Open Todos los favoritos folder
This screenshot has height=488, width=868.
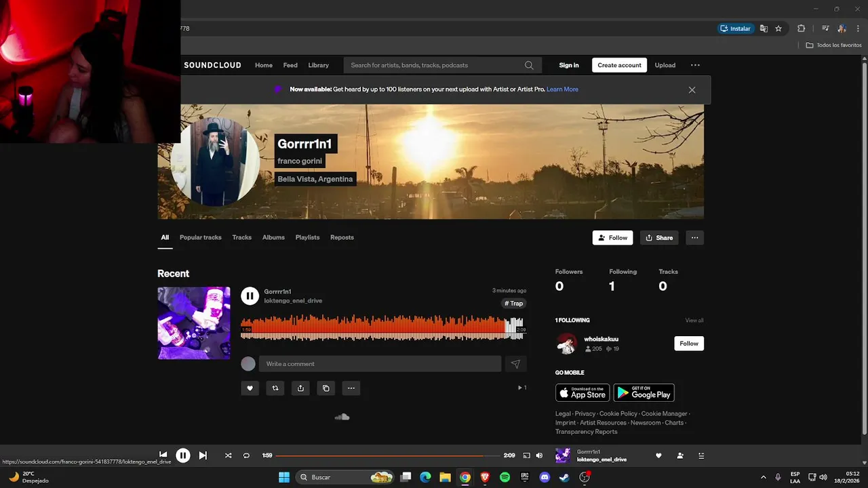coord(833,45)
